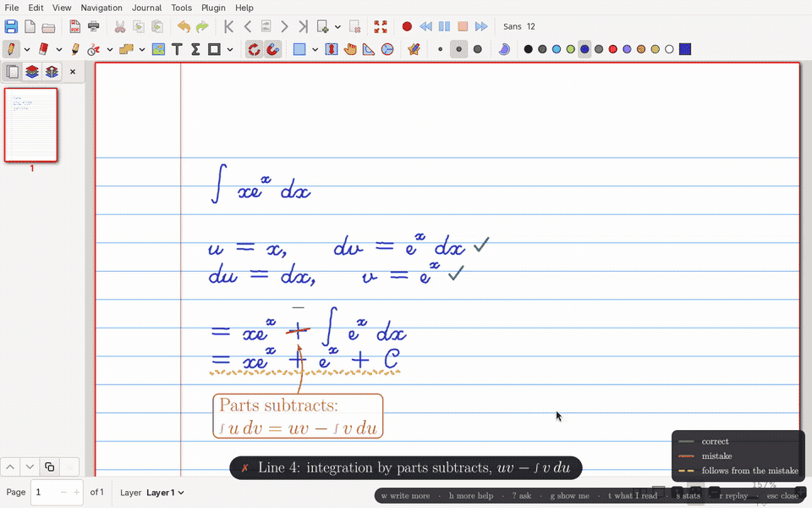Undo the last action
Screen dimensions: 812x508
pyautogui.click(x=184, y=26)
